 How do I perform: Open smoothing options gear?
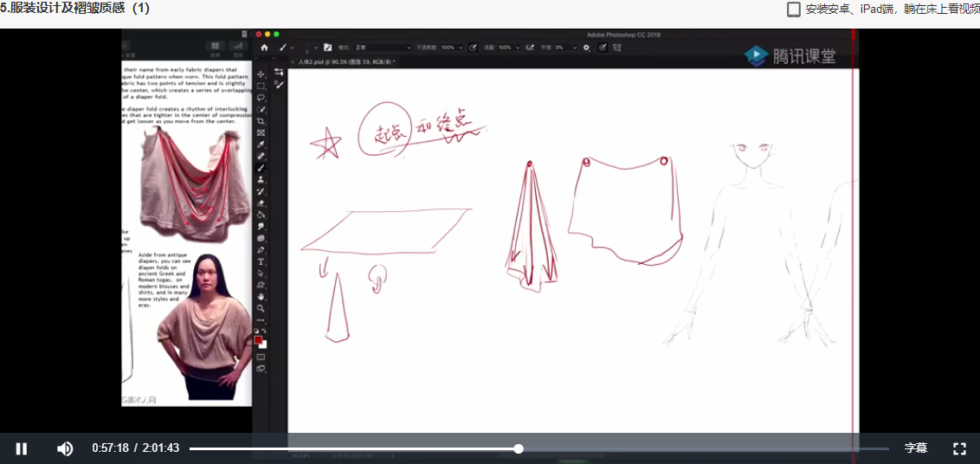coord(586,48)
